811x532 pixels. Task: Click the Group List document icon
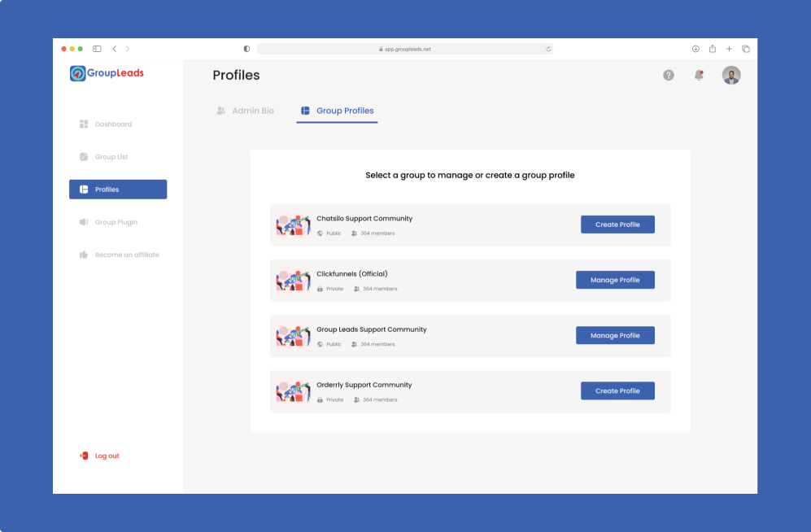click(x=84, y=157)
